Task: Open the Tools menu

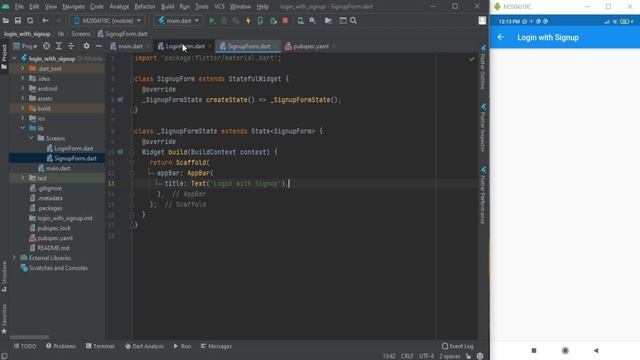Action: tap(202, 7)
